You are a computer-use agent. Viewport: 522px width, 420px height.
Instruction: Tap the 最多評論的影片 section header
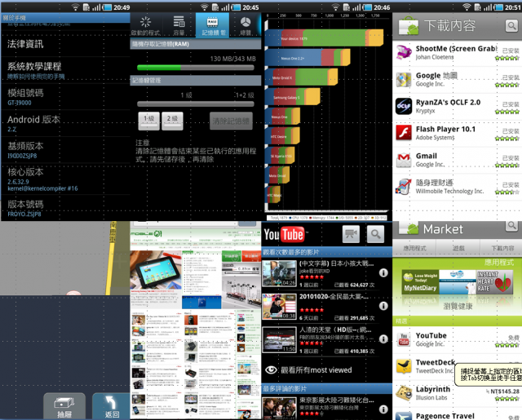pos(326,388)
